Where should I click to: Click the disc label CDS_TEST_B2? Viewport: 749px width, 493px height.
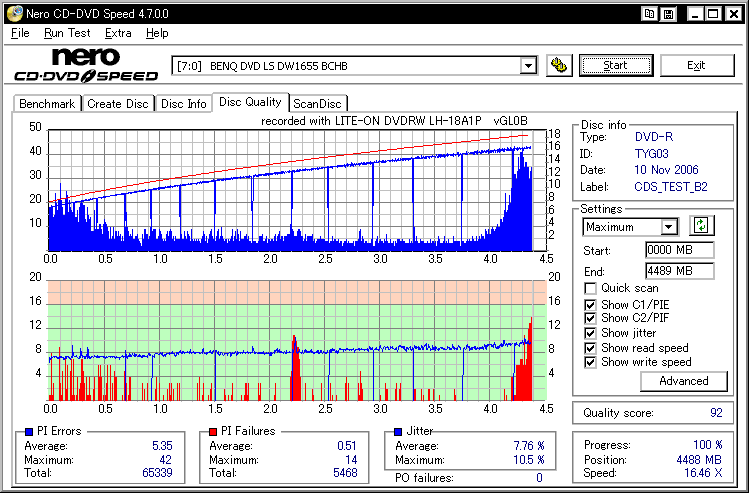tap(671, 187)
